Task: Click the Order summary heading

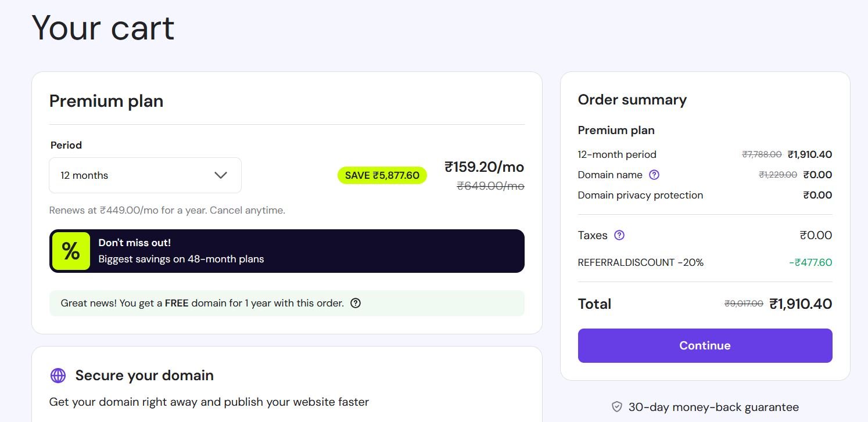Action: pos(632,100)
